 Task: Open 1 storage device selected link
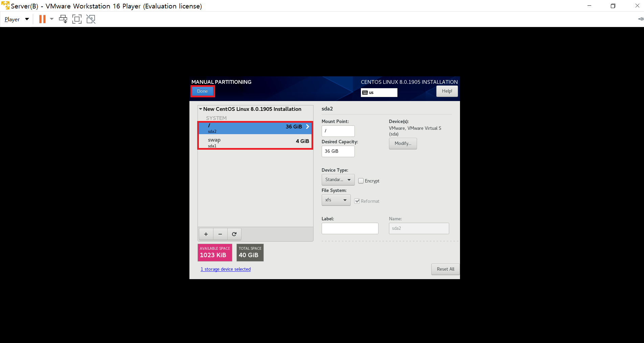point(226,269)
